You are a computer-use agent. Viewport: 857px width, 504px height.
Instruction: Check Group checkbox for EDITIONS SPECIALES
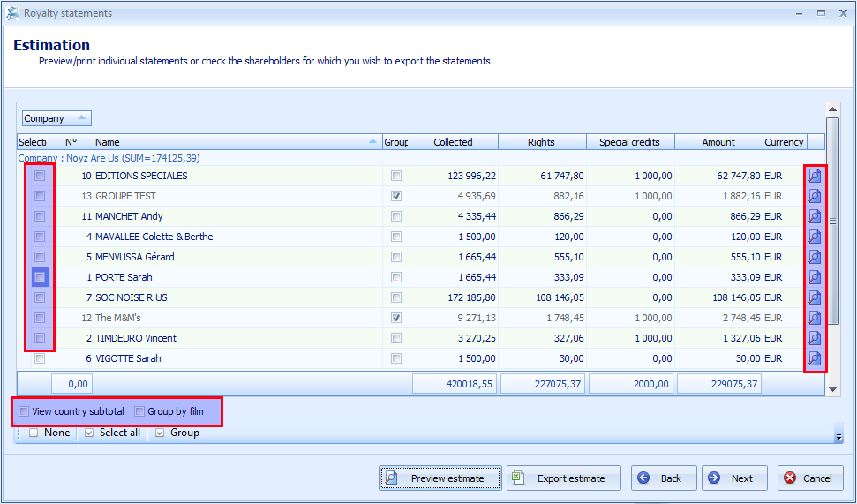[396, 176]
